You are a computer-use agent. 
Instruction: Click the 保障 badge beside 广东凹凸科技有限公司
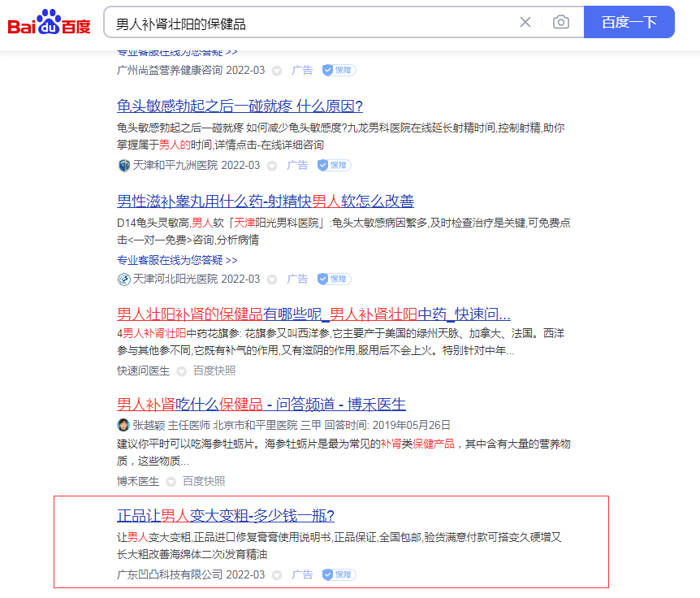click(339, 574)
